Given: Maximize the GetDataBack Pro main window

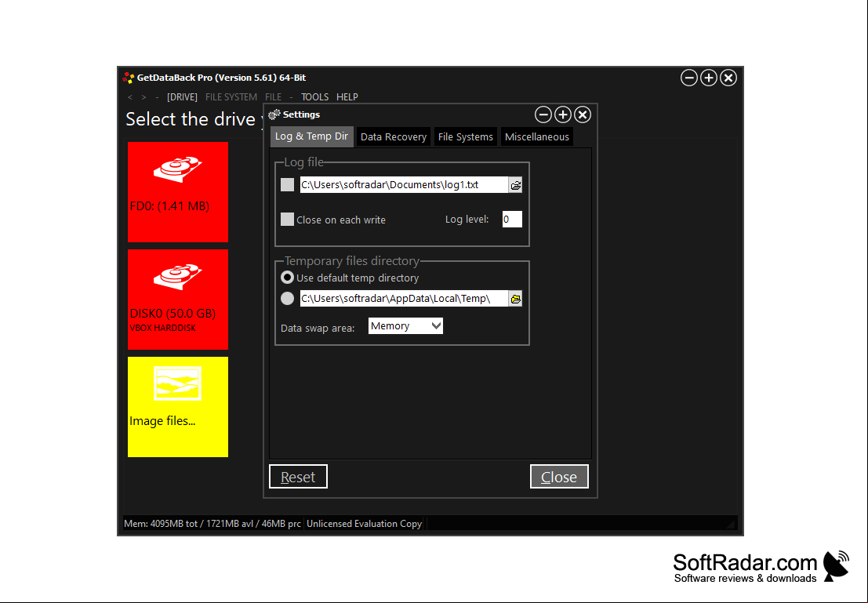Looking at the screenshot, I should 709,78.
